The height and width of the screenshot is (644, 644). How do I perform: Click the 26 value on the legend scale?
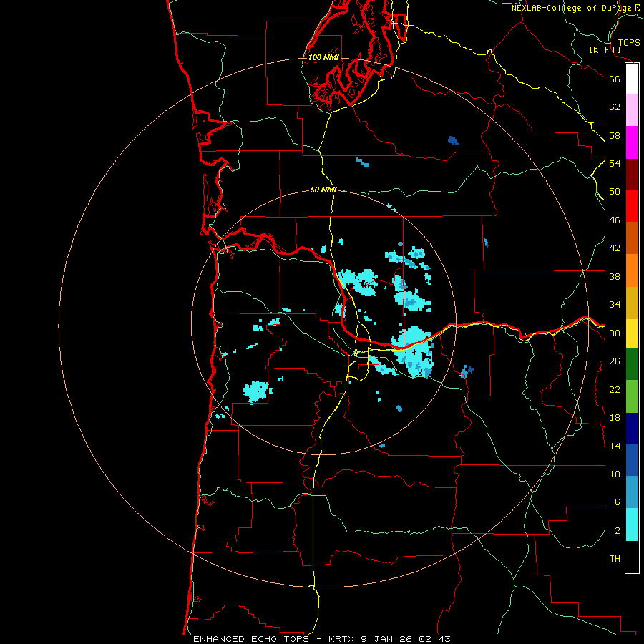point(615,361)
